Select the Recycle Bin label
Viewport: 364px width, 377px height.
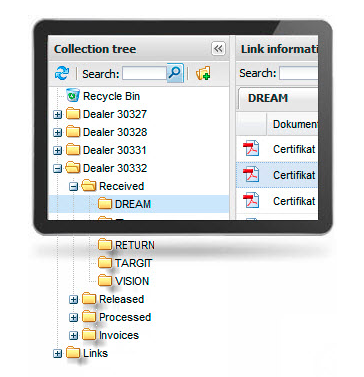111,96
